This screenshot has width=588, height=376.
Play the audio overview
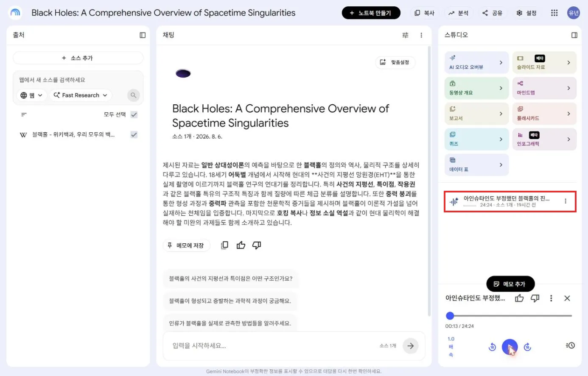[x=510, y=347]
